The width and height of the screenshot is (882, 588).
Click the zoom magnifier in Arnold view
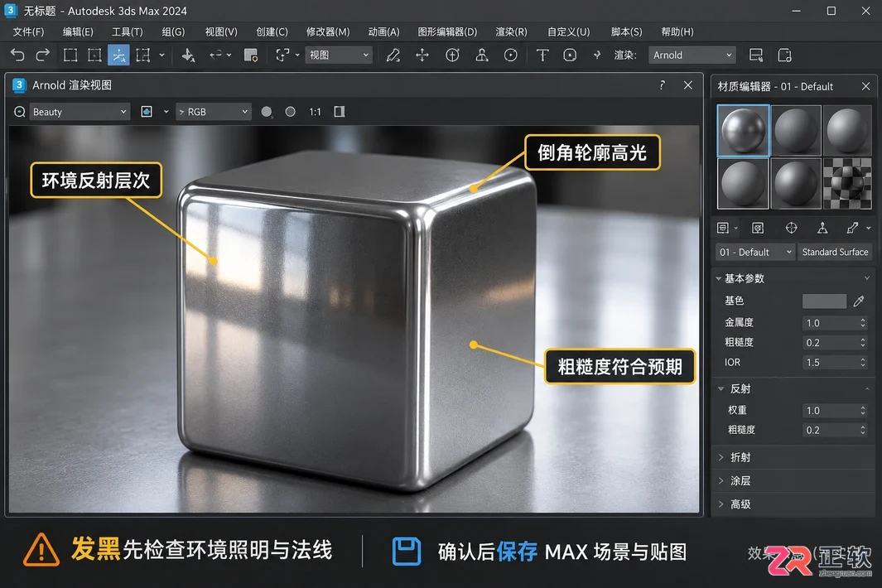point(20,112)
